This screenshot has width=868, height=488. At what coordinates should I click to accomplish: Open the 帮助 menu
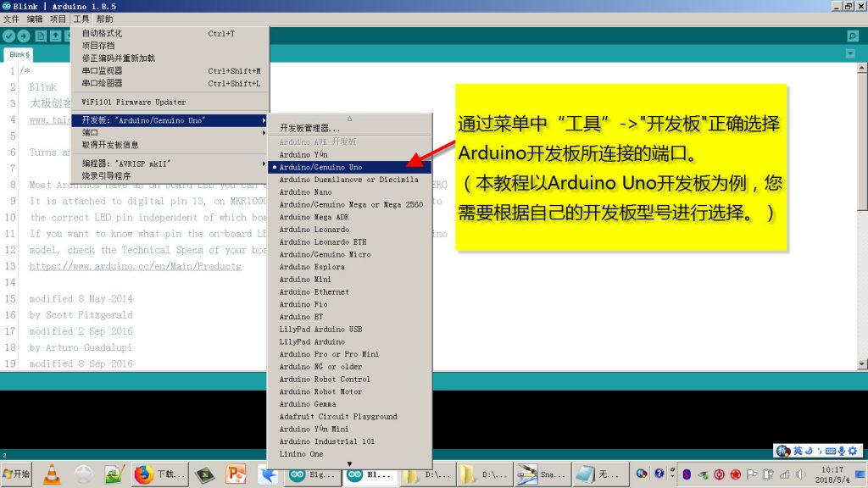(x=104, y=19)
